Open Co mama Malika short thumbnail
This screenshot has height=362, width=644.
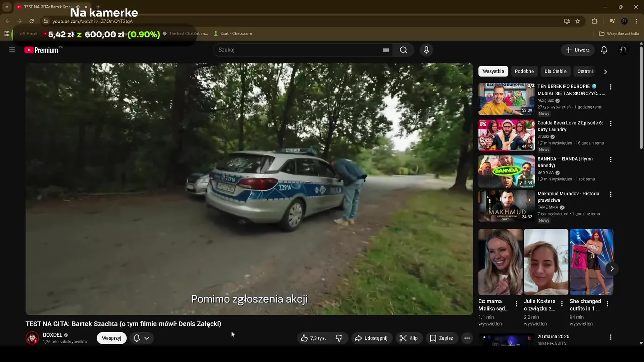tap(501, 262)
